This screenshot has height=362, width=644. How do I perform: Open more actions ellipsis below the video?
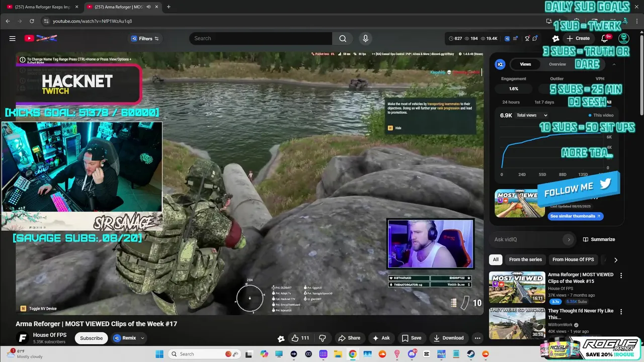coord(477,338)
